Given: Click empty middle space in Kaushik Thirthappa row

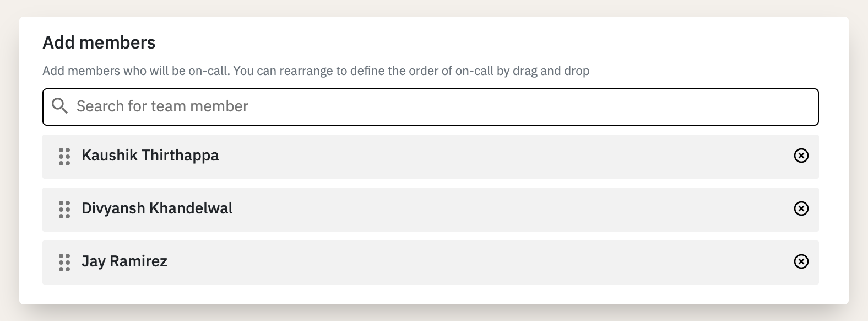Looking at the screenshot, I should pyautogui.click(x=496, y=157).
